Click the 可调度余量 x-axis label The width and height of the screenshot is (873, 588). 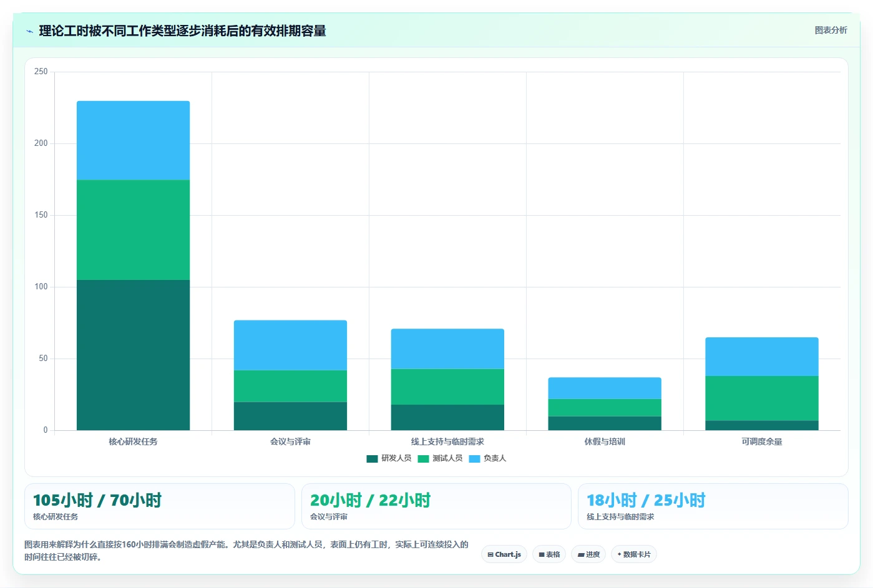762,441
